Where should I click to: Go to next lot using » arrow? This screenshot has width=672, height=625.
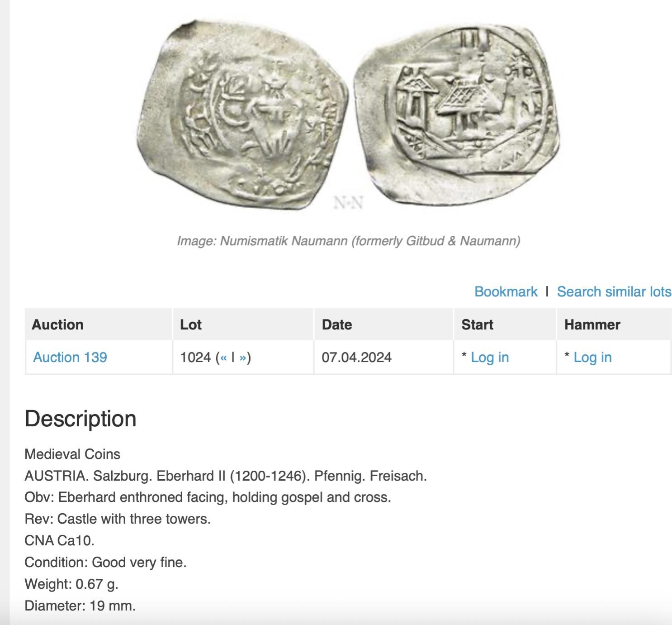point(243,358)
